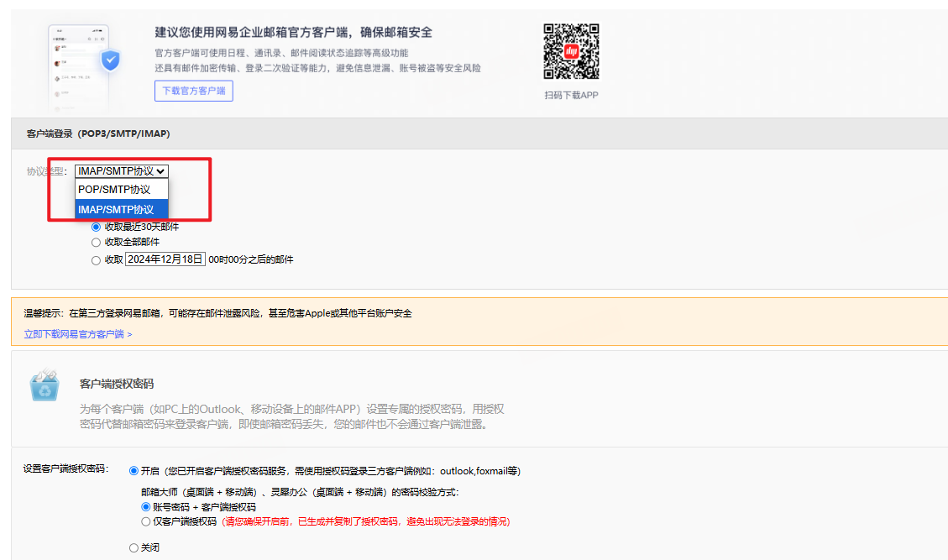Select the 开启 authorization password radio
This screenshot has width=948, height=560.
(134, 471)
